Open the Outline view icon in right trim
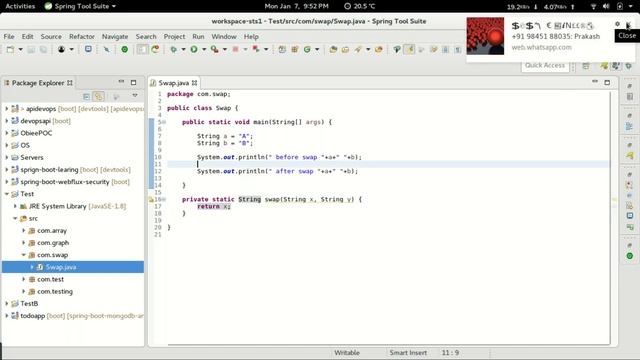Screen dimensions: 640x360 630,127
